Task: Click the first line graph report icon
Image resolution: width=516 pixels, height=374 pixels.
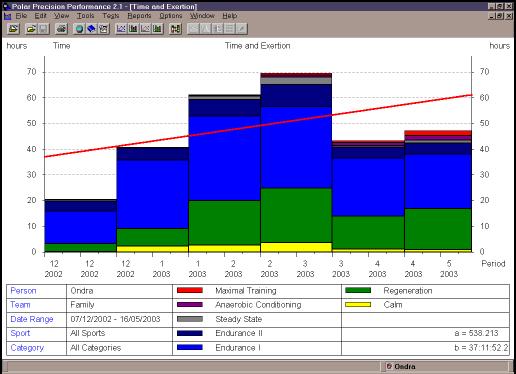Action: pos(121,29)
